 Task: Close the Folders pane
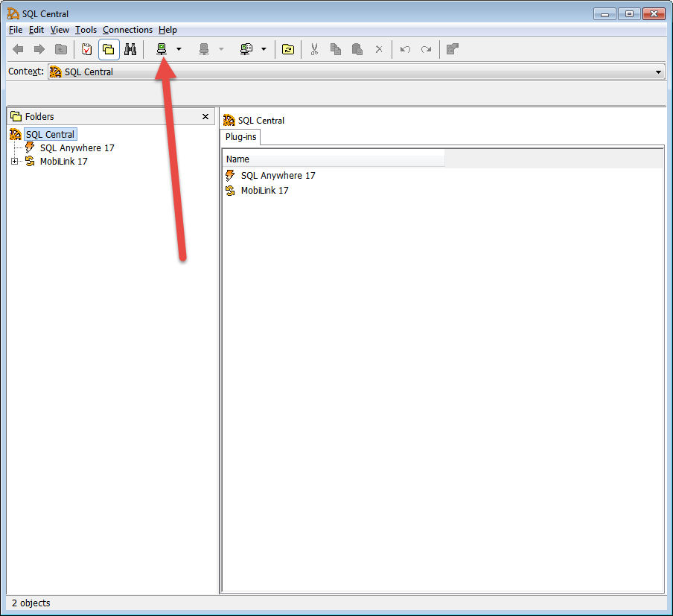click(205, 116)
